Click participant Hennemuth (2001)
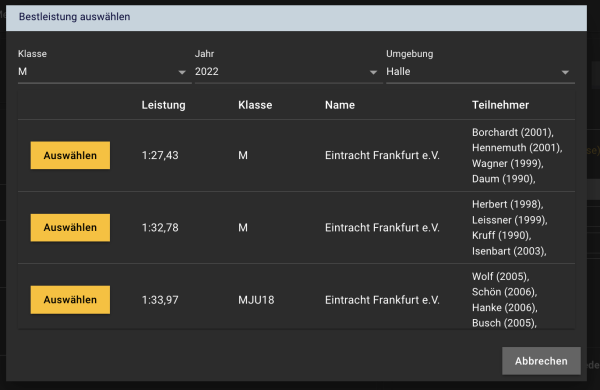The height and width of the screenshot is (390, 600). coord(517,148)
